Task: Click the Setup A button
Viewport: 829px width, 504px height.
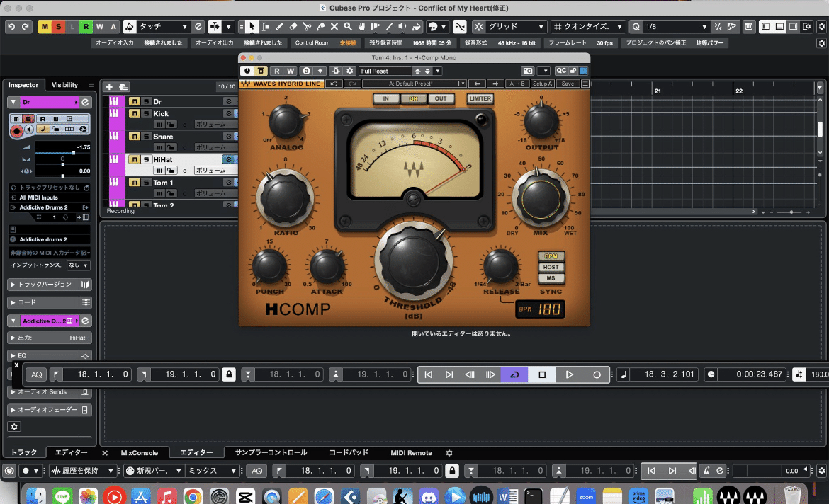Action: click(543, 84)
